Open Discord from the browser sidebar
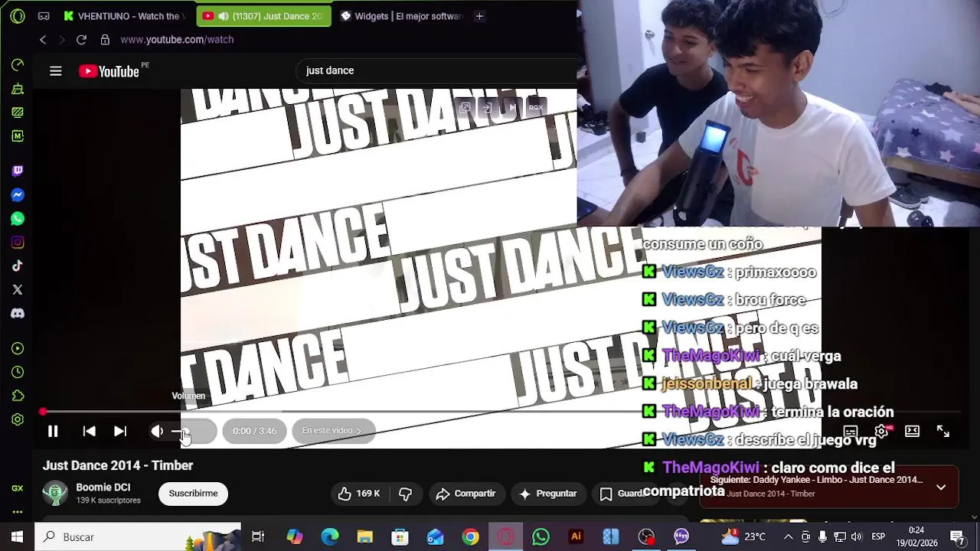Screen dimensions: 980x551 (18, 313)
